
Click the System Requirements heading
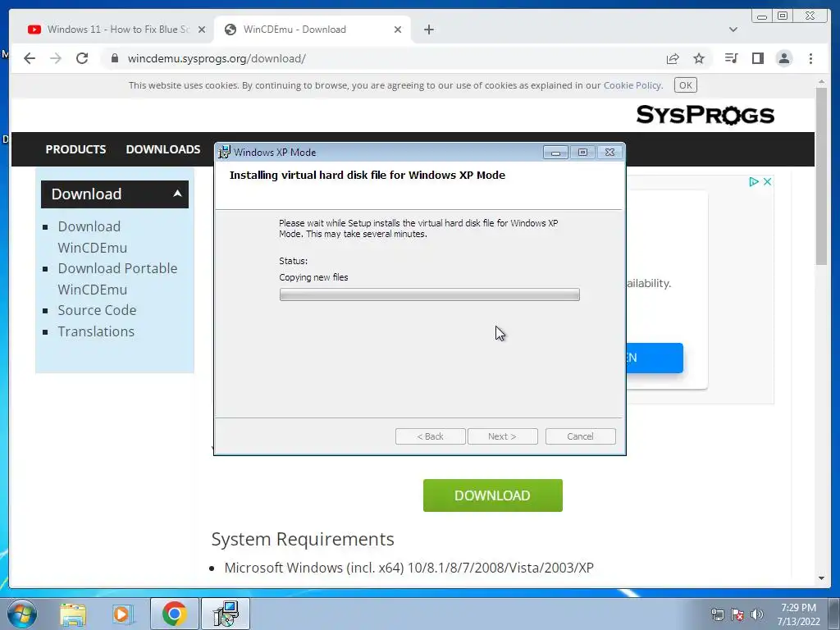pos(303,539)
